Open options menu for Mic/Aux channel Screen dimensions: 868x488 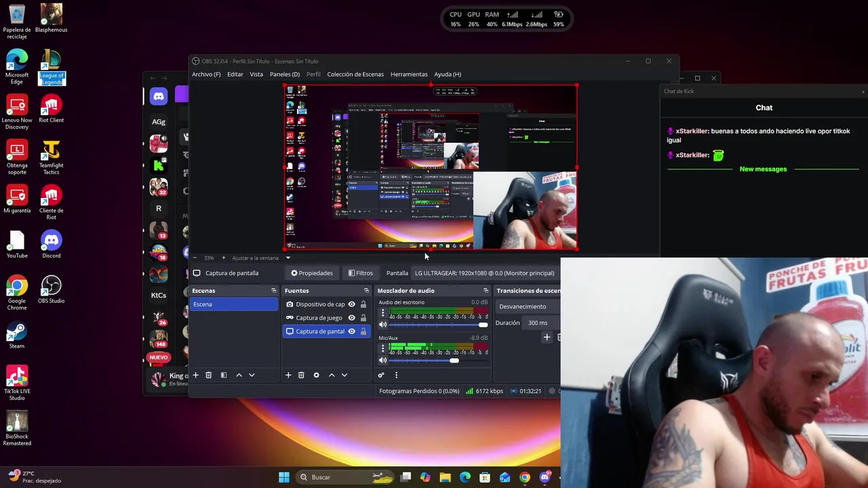coord(382,348)
